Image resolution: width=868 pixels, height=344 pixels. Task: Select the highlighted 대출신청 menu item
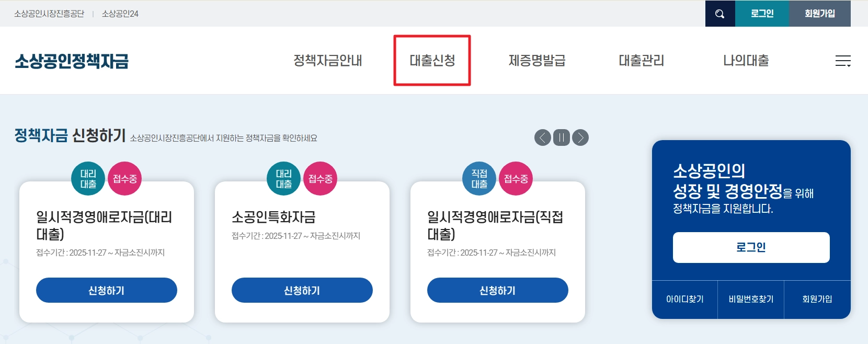[432, 60]
